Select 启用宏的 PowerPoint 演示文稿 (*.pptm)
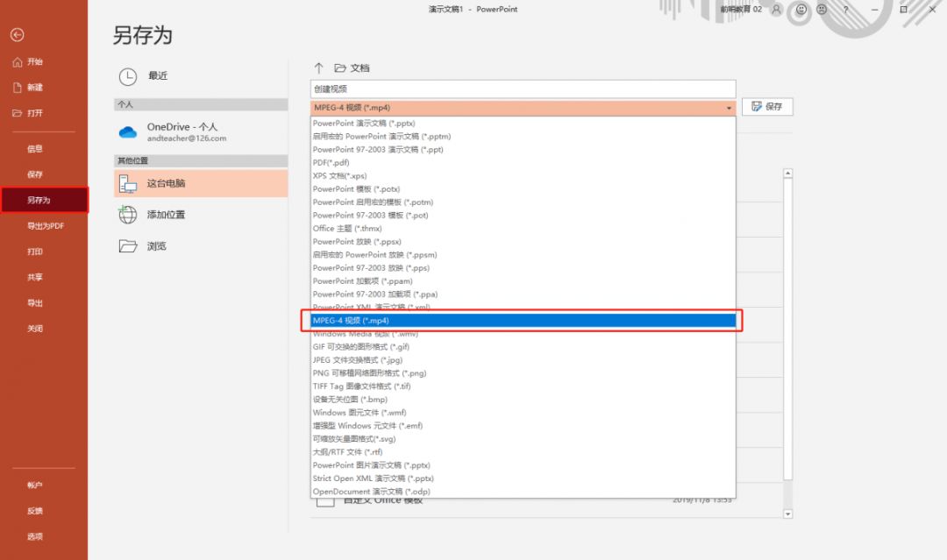 (x=523, y=137)
